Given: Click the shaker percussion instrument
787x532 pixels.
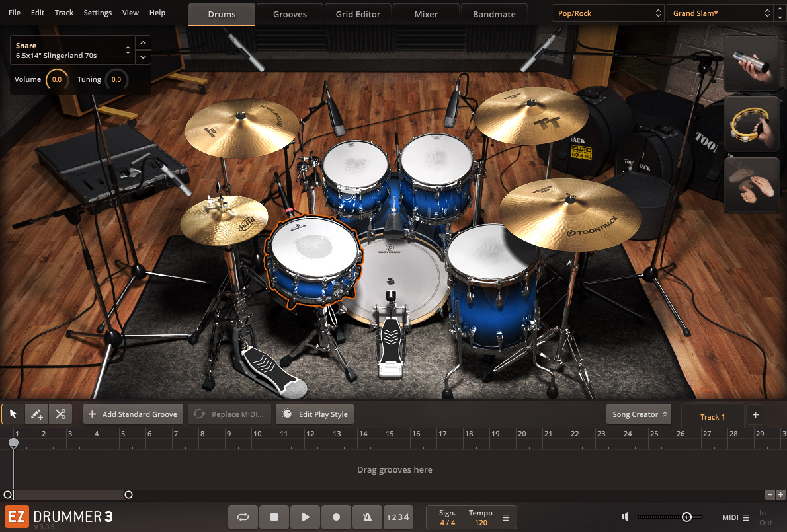Looking at the screenshot, I should click(x=751, y=63).
